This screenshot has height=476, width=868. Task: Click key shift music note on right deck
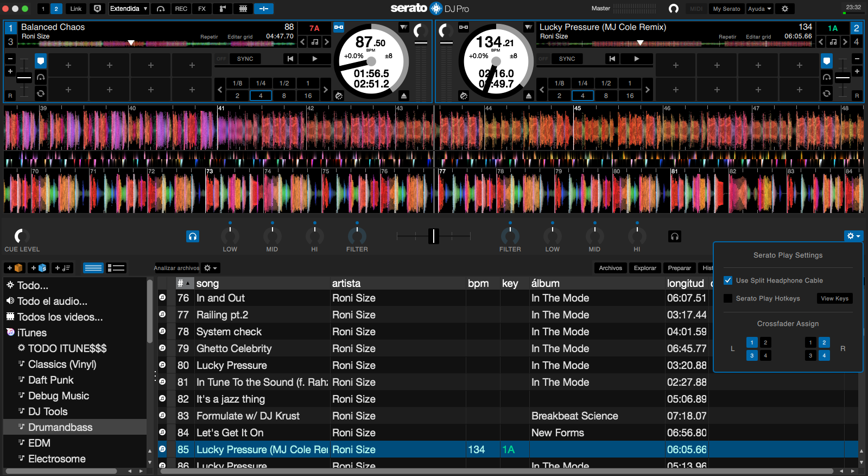click(x=833, y=42)
